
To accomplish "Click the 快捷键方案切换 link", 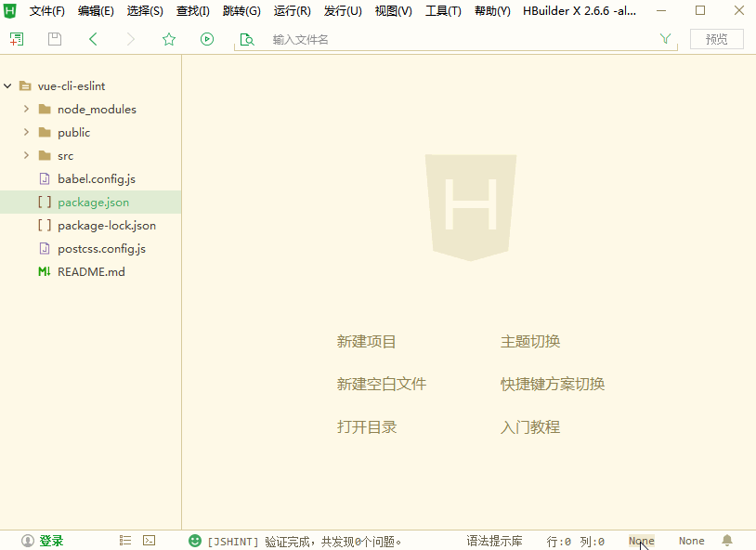I will (553, 384).
